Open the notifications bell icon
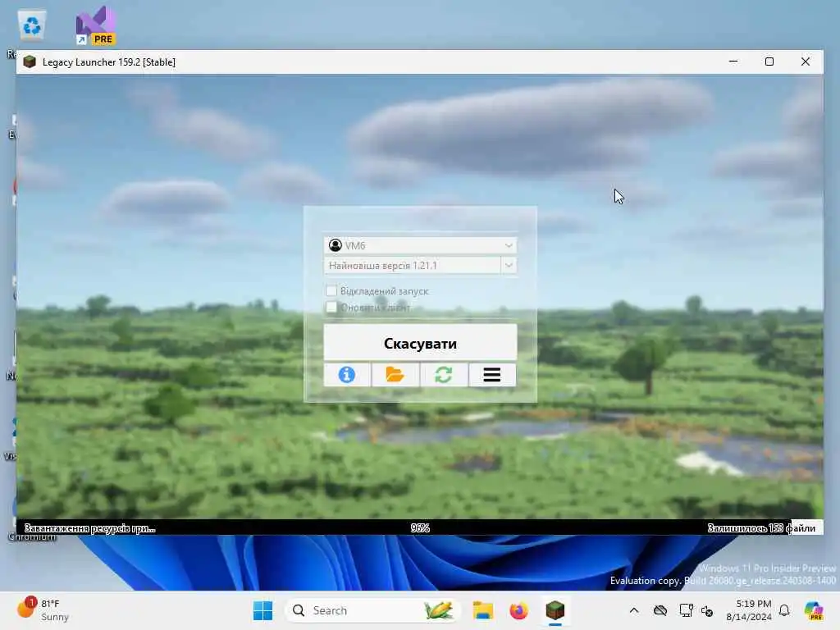This screenshot has height=630, width=840. coord(784,610)
